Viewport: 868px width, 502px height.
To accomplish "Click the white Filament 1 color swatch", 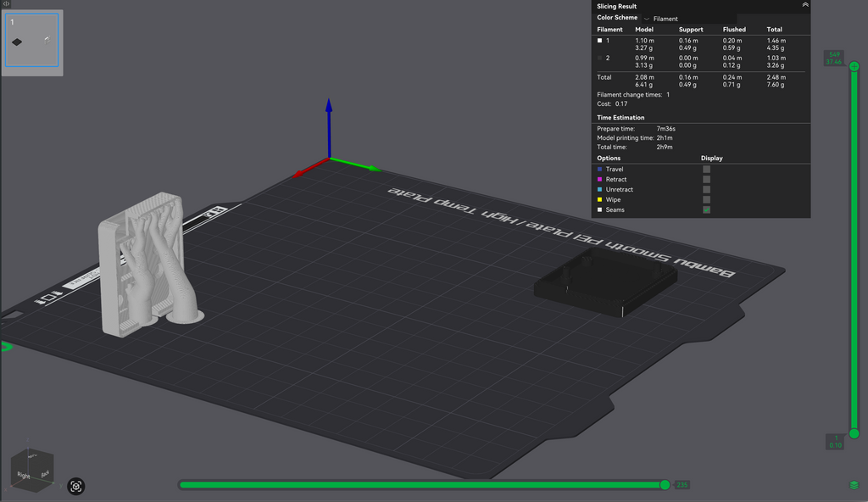I will click(x=599, y=41).
